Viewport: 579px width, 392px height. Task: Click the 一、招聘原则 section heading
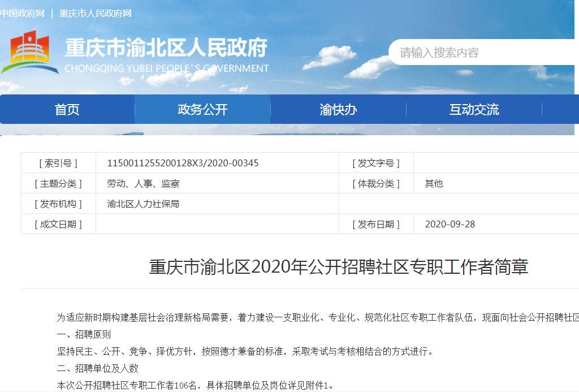(84, 334)
